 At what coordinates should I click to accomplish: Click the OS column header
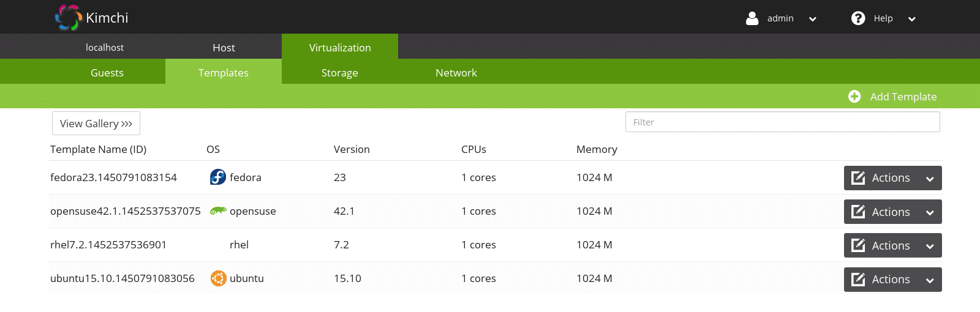[213, 149]
